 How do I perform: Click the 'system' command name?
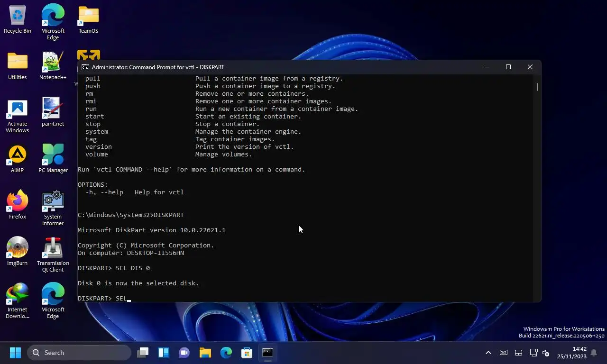tap(97, 132)
